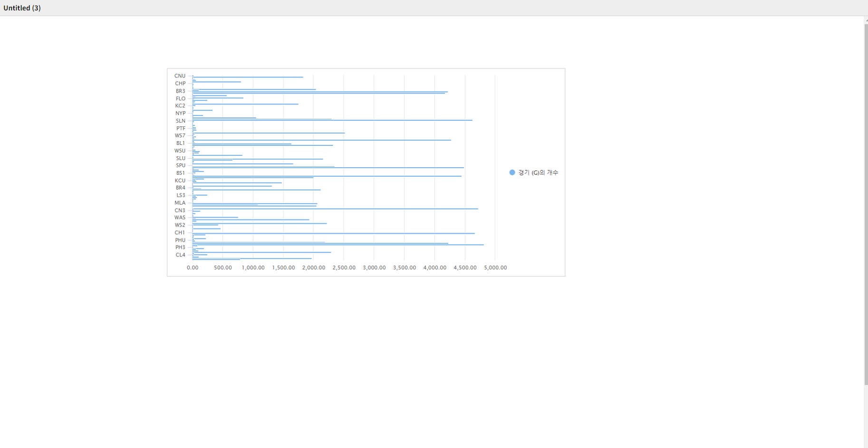Screen dimensions: 868x448
Task: Select the bar beside CNU
Action: 248,77
